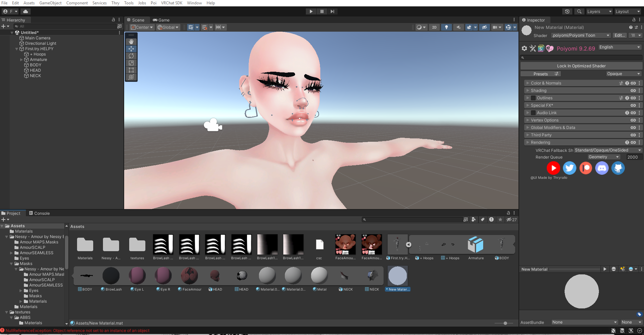Select the Scale tool in scene toolbar
This screenshot has width=644, height=335.
(131, 63)
